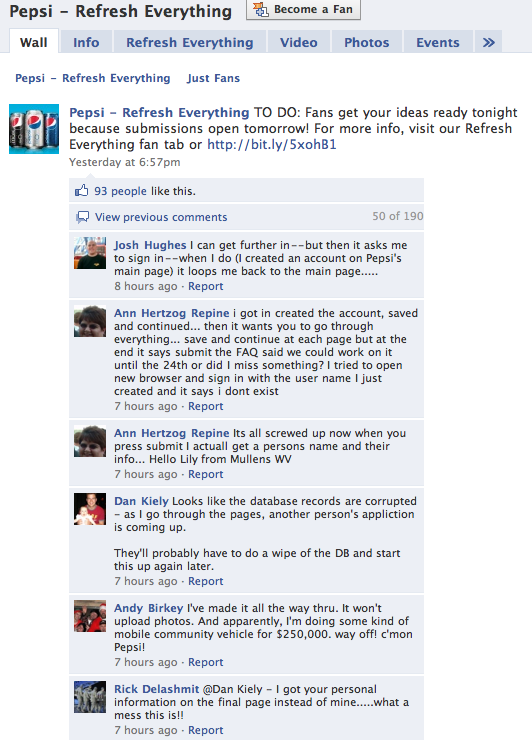Open the Pepsi cans profile picture
The width and height of the screenshot is (532, 740).
point(34,129)
